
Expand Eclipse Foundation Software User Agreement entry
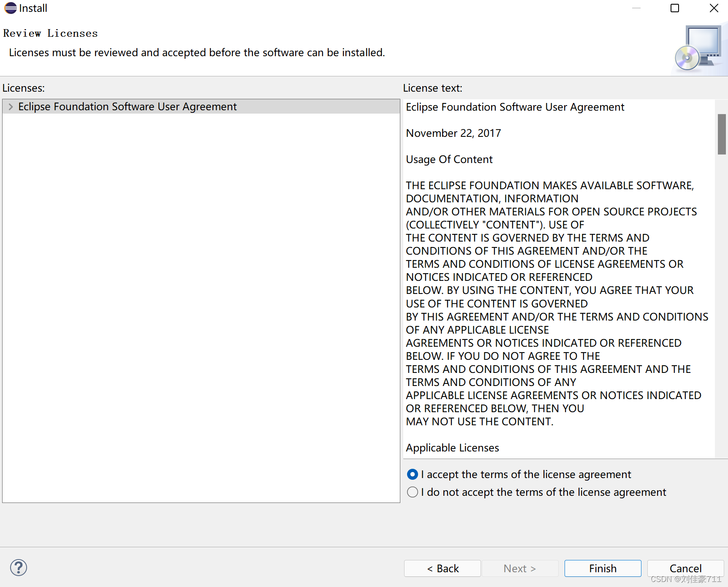11,107
